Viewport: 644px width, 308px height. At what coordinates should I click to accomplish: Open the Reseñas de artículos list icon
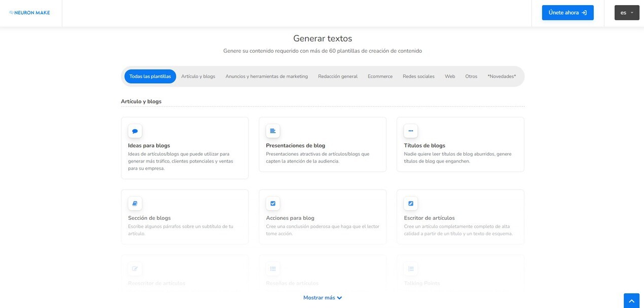[273, 268]
